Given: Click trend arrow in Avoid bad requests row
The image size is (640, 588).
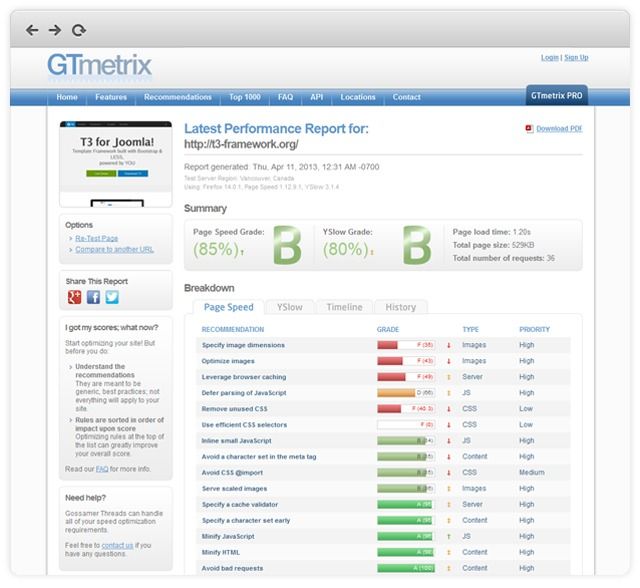Looking at the screenshot, I should (x=449, y=568).
